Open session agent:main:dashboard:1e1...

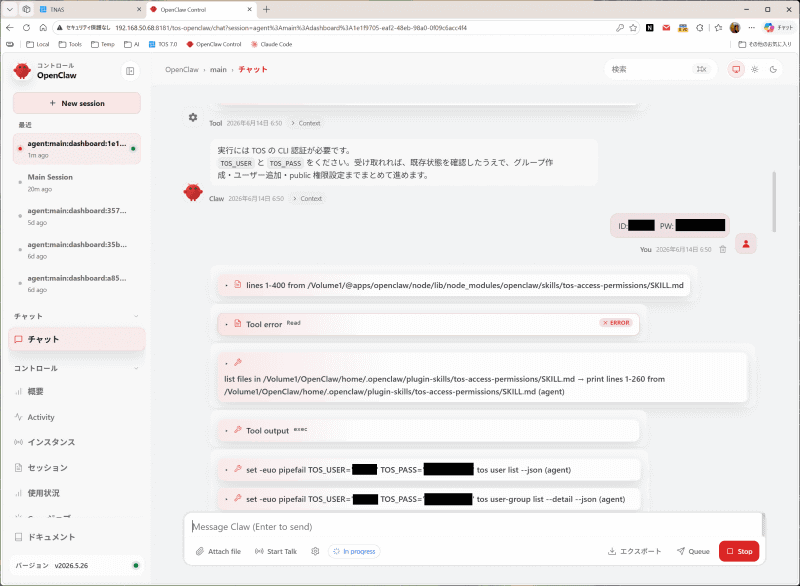[x=77, y=149]
